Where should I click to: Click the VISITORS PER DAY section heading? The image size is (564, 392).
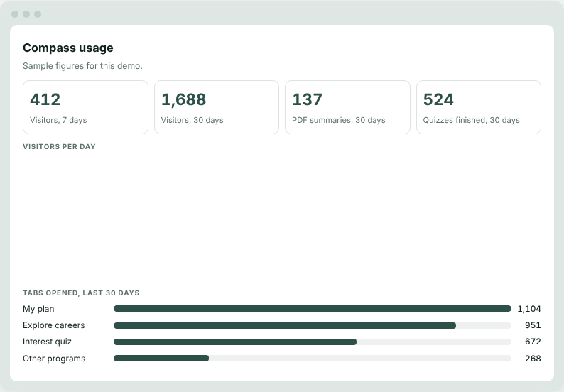(x=60, y=147)
